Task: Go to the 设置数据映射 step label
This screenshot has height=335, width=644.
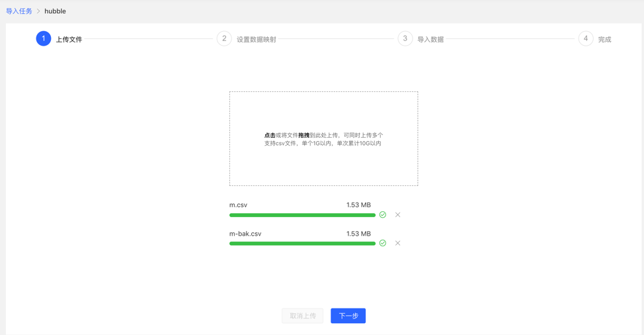Action: [257, 40]
